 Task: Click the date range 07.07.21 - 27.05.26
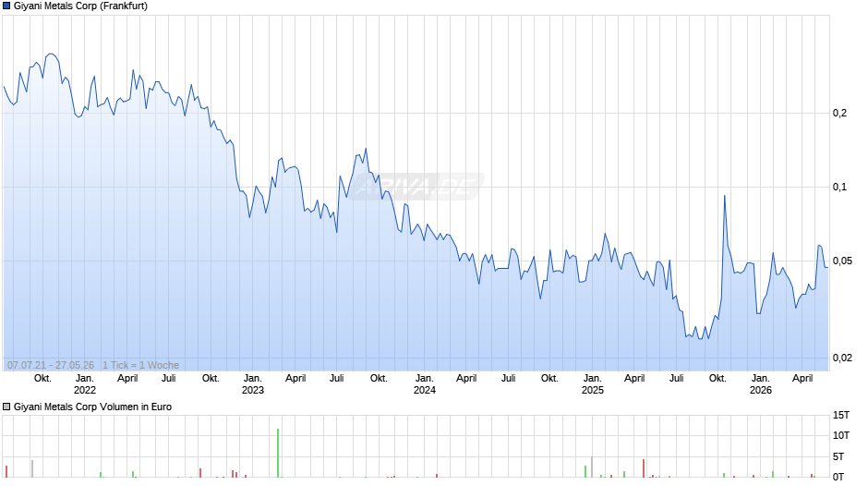[51, 365]
